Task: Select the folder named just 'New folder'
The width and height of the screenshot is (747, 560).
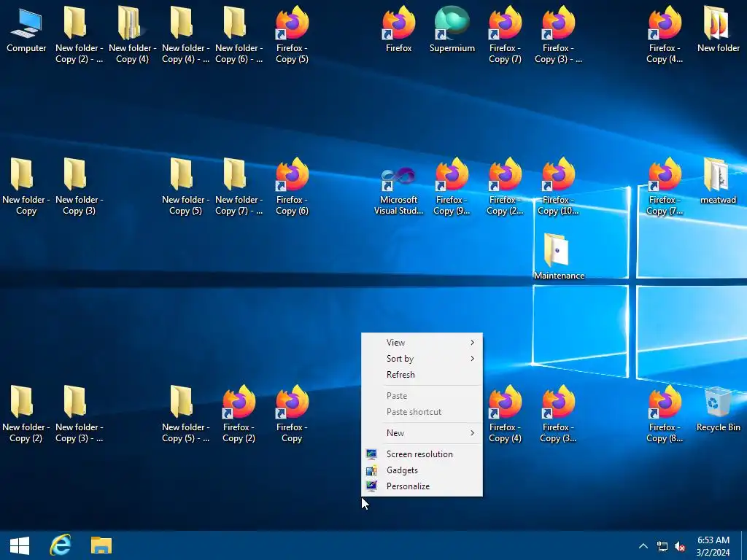Action: pos(718,29)
